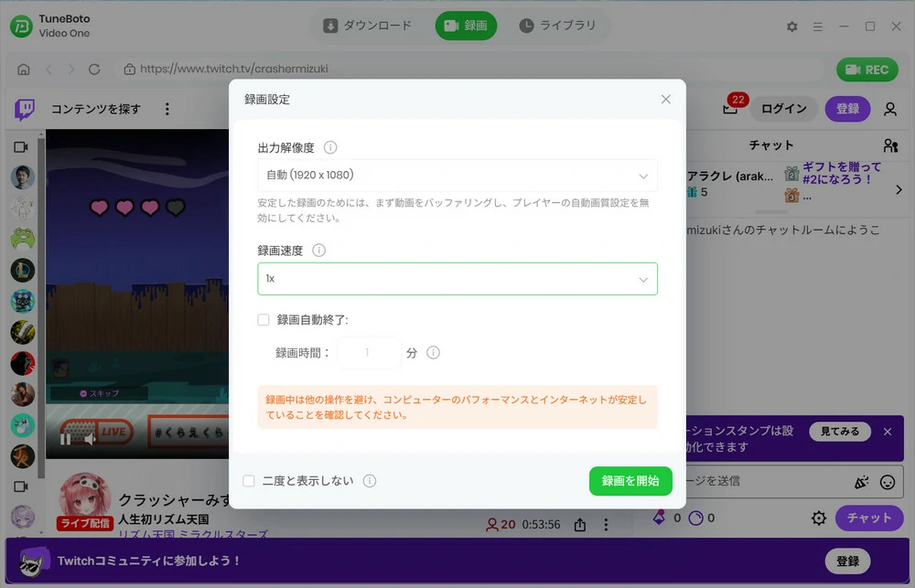Image resolution: width=915 pixels, height=588 pixels.
Task: Click the URL address bar
Action: pyautogui.click(x=469, y=69)
